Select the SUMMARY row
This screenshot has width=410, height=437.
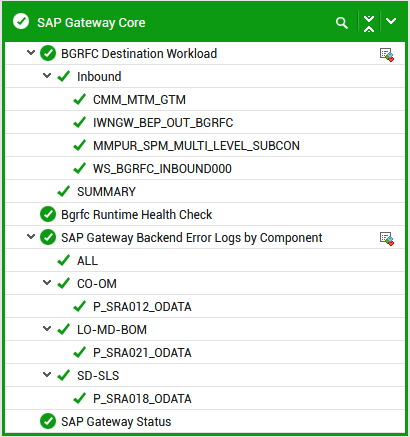[205, 191]
